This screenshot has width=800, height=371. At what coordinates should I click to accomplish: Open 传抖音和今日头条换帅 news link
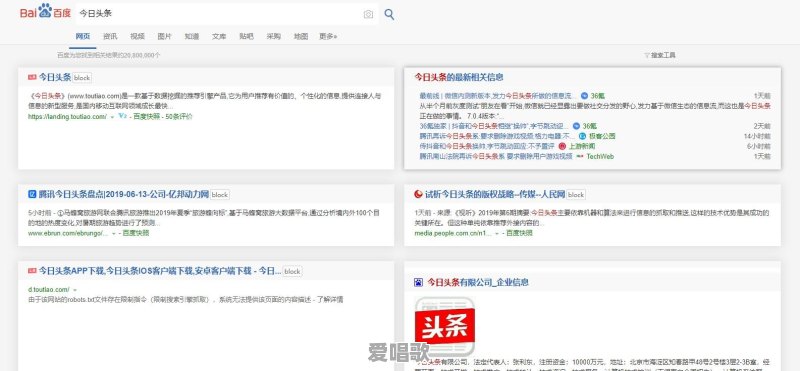click(487, 146)
